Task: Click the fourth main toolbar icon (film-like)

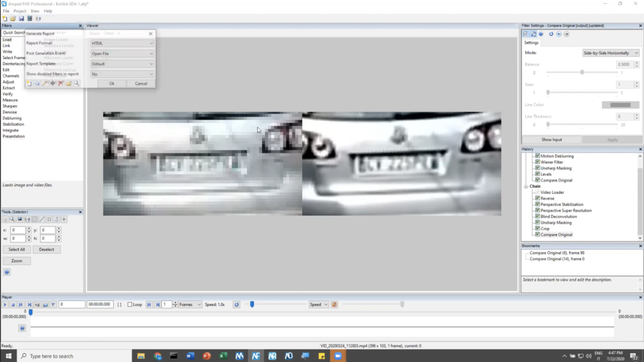Action: [30, 18]
